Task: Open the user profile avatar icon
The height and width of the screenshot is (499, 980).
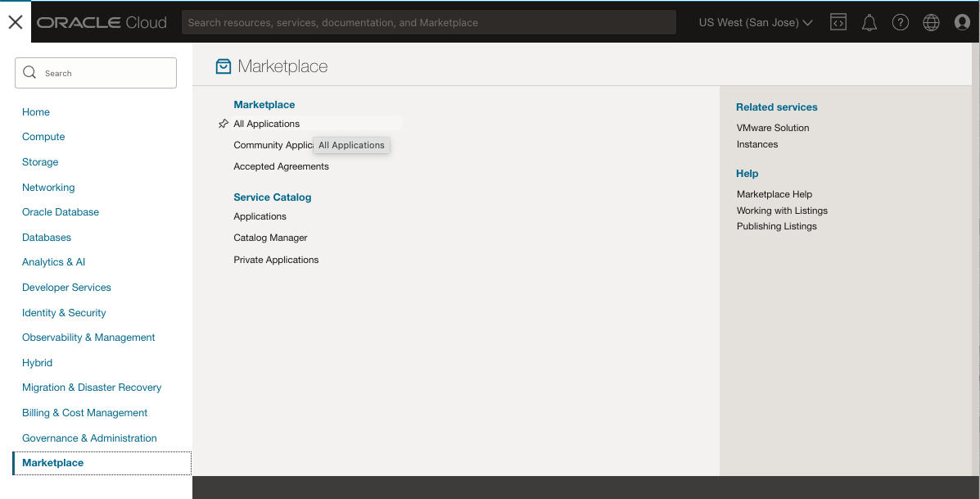Action: tap(962, 23)
